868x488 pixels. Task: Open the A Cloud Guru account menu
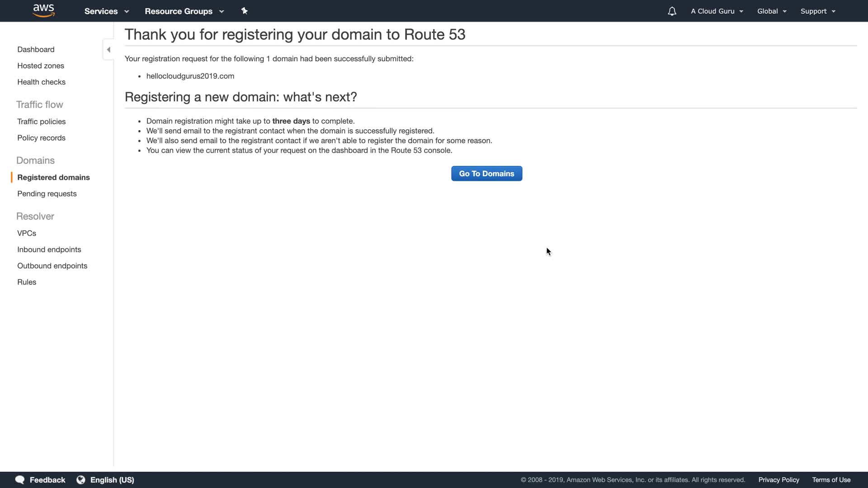pos(717,11)
